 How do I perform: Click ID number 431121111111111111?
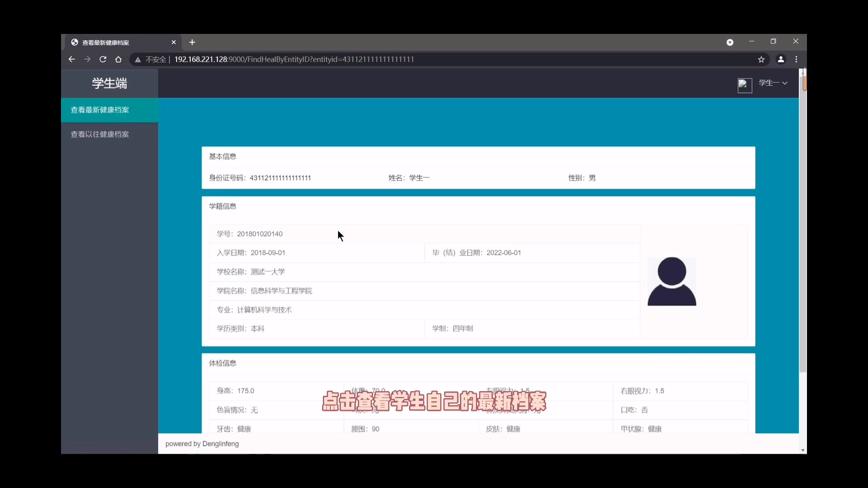click(x=280, y=178)
